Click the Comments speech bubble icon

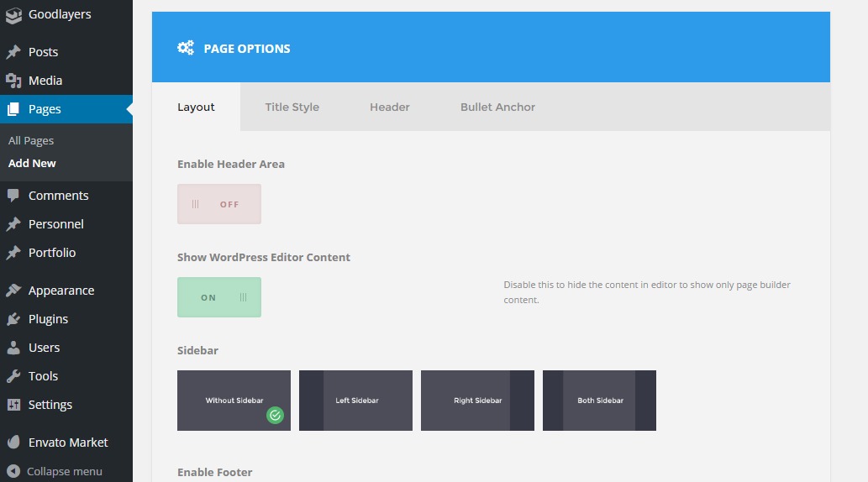[x=13, y=196]
